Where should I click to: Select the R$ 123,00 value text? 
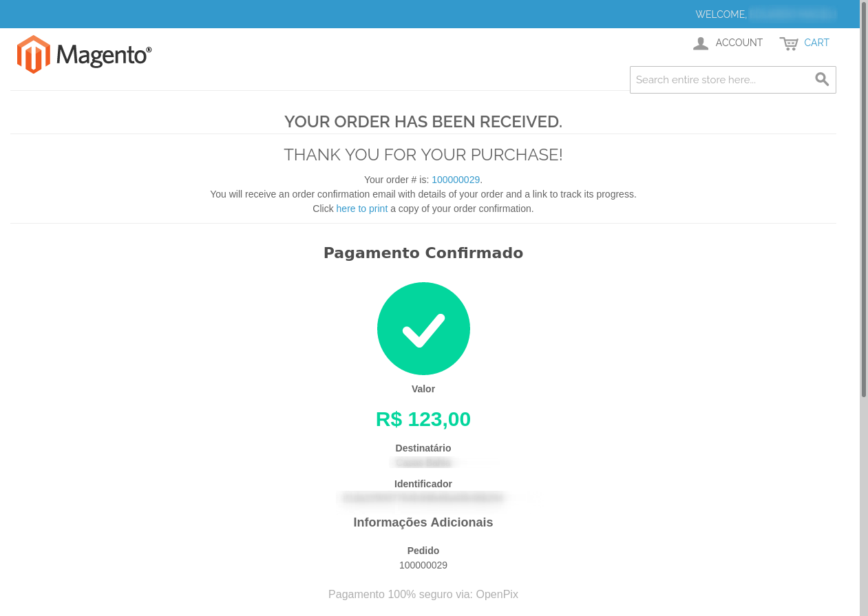pos(423,419)
